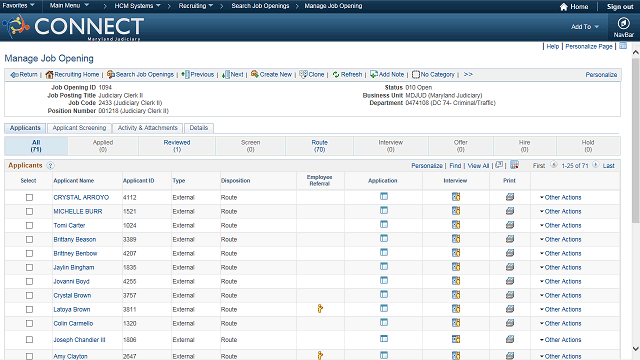Open application icon for Jovanni Boyd
The width and height of the screenshot is (640, 360).
(384, 281)
